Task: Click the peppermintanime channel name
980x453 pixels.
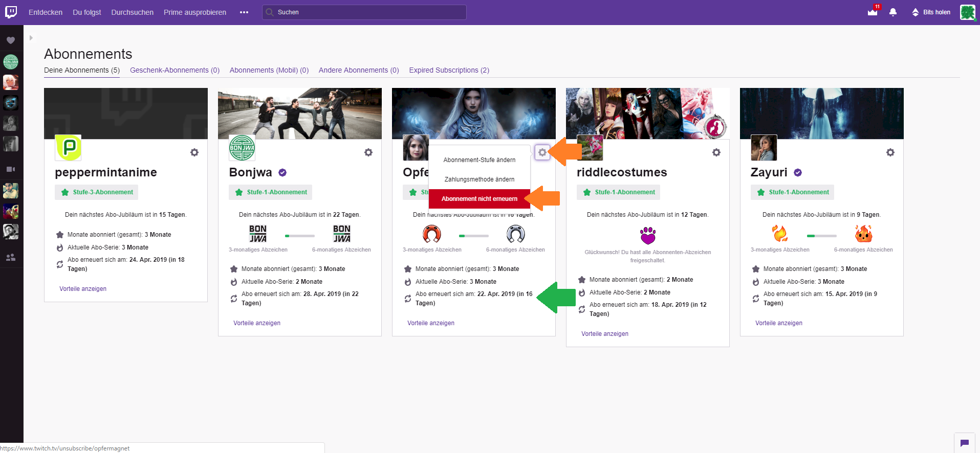Action: [106, 172]
